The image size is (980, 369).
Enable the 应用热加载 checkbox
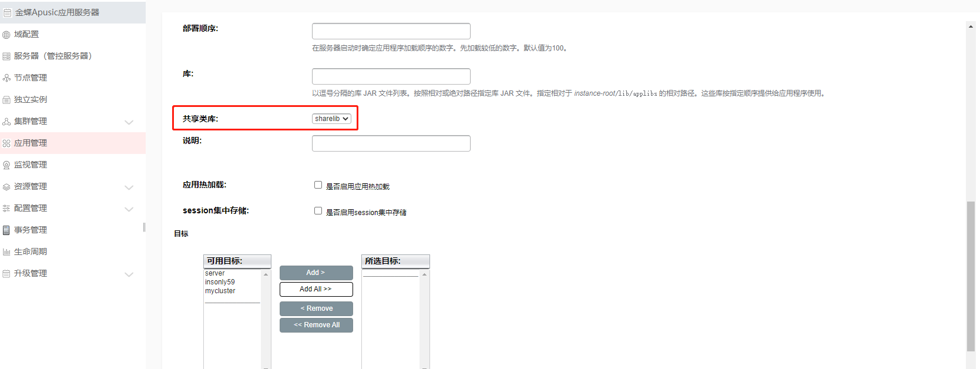tap(318, 185)
